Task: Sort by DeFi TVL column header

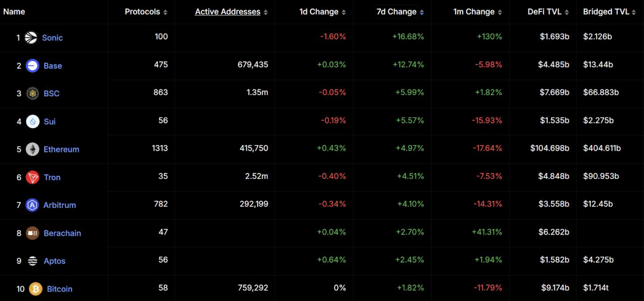Action: (x=544, y=12)
